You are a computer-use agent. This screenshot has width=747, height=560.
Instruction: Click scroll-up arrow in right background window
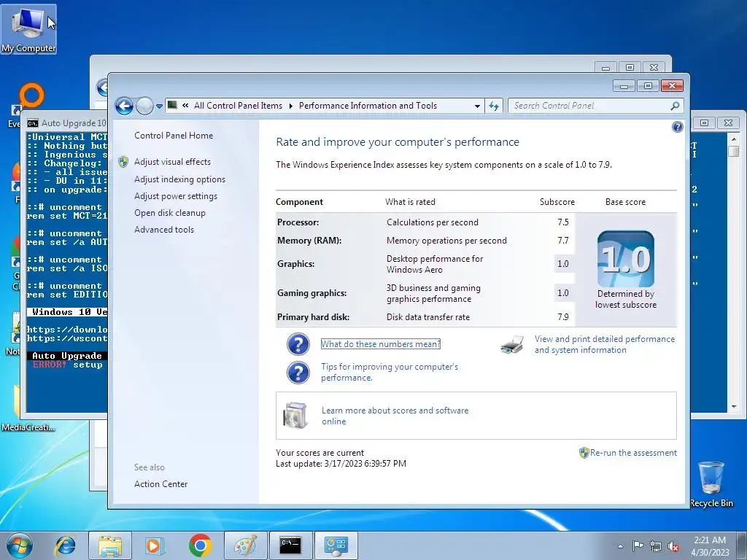point(734,138)
